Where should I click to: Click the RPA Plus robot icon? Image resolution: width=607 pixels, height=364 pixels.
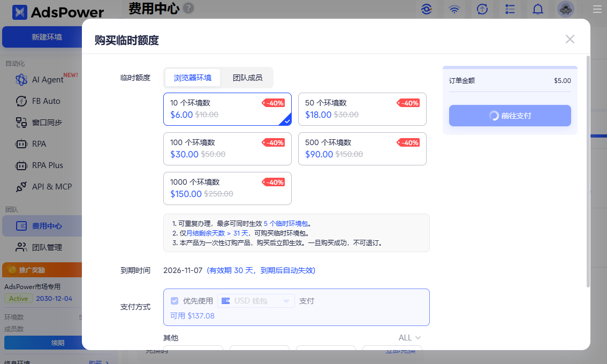(21, 165)
